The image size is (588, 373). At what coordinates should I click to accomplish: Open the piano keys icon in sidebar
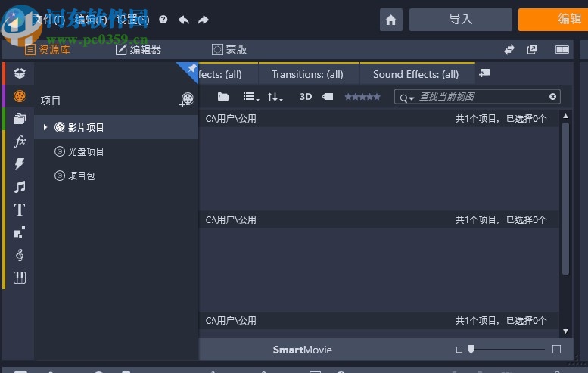(20, 278)
